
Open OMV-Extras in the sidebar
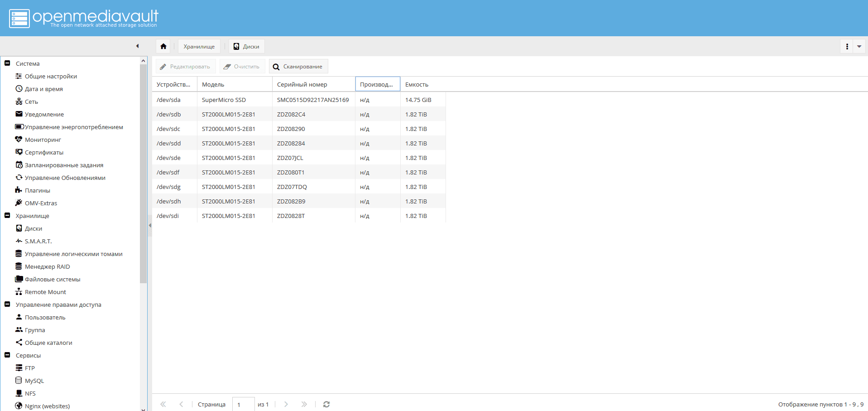pos(41,203)
